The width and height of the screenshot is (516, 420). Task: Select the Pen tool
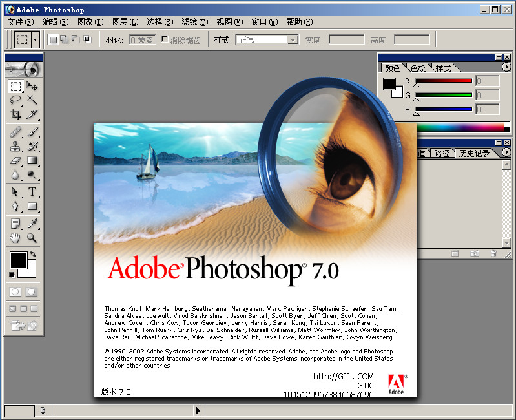(15, 206)
